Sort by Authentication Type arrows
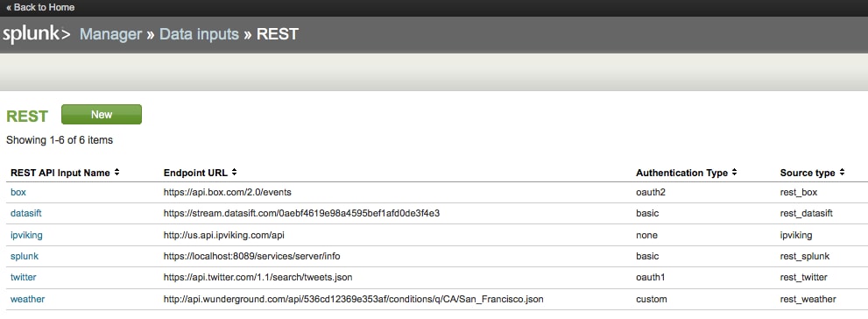Screen dimensions: 868x319 pos(734,173)
